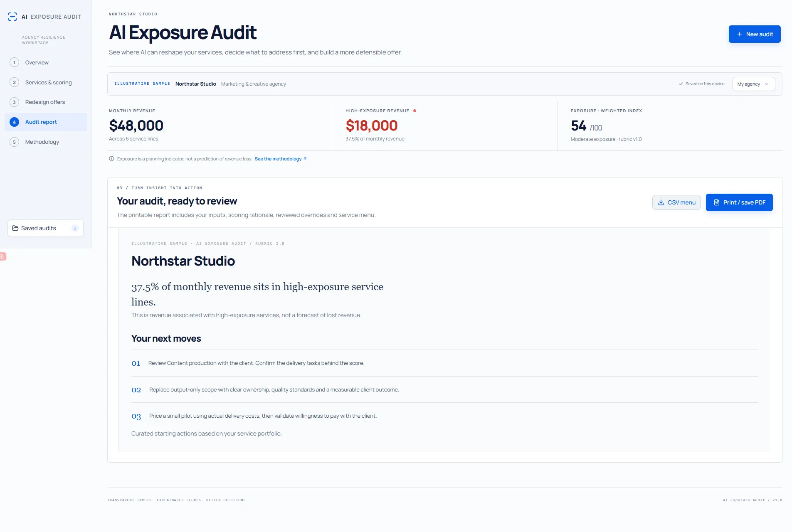Click the Northstar Studio report heading
Viewport: 792px width, 532px height.
point(183,261)
